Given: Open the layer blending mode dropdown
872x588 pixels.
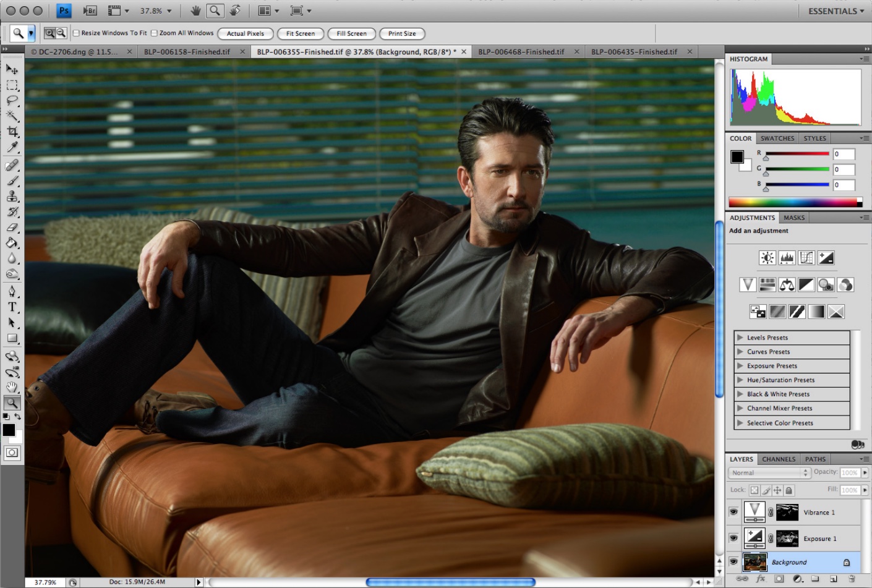Looking at the screenshot, I should 769,472.
